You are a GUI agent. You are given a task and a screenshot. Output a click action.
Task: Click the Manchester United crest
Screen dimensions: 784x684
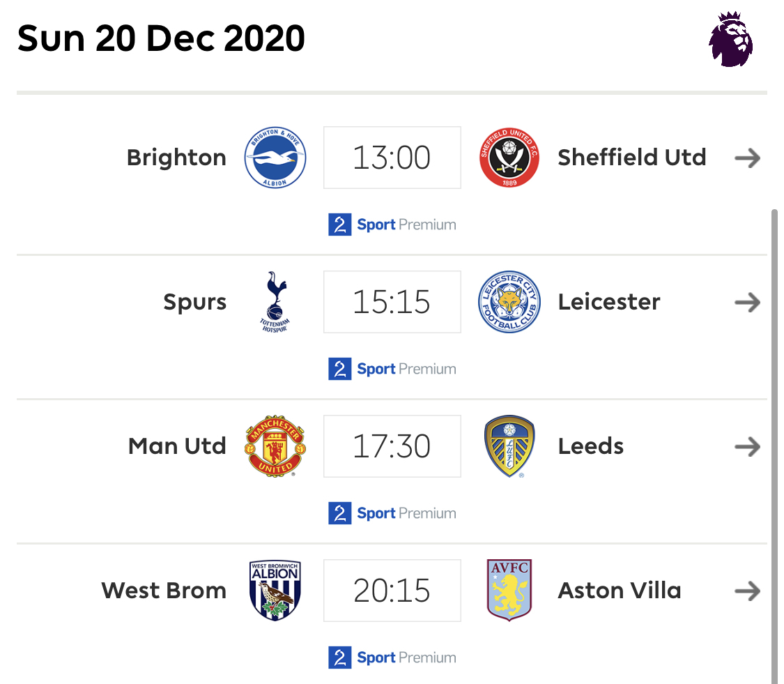point(275,446)
